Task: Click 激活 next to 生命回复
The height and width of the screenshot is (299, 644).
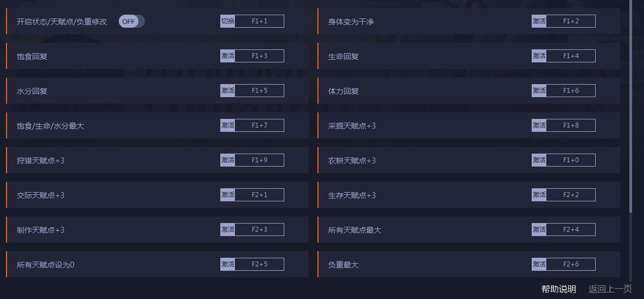Action: (539, 56)
